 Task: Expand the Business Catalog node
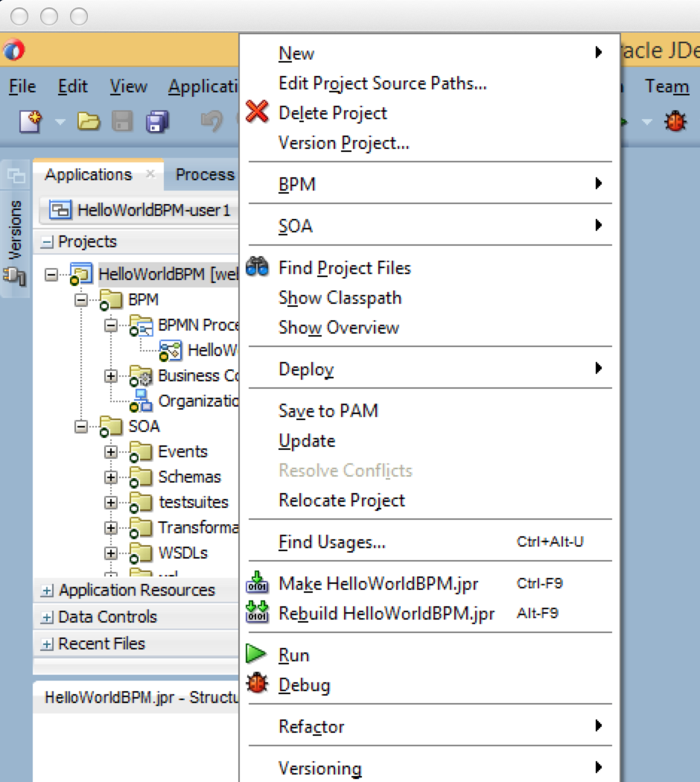[x=111, y=375]
